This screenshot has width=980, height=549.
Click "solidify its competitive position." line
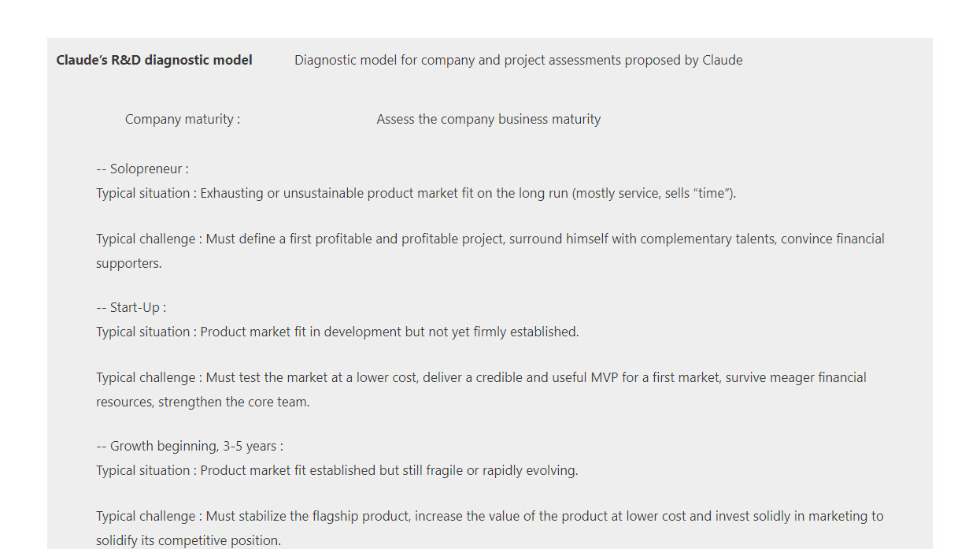pyautogui.click(x=188, y=540)
